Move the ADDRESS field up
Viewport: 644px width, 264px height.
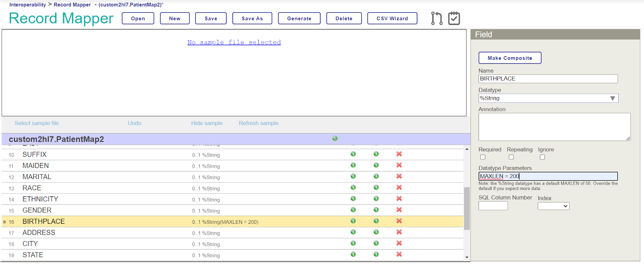click(x=353, y=232)
